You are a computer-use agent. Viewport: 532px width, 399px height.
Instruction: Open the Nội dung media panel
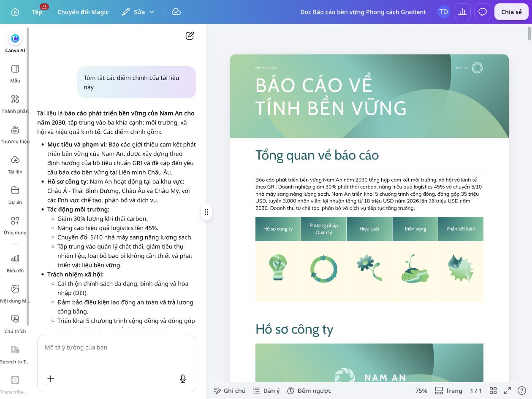[15, 294]
